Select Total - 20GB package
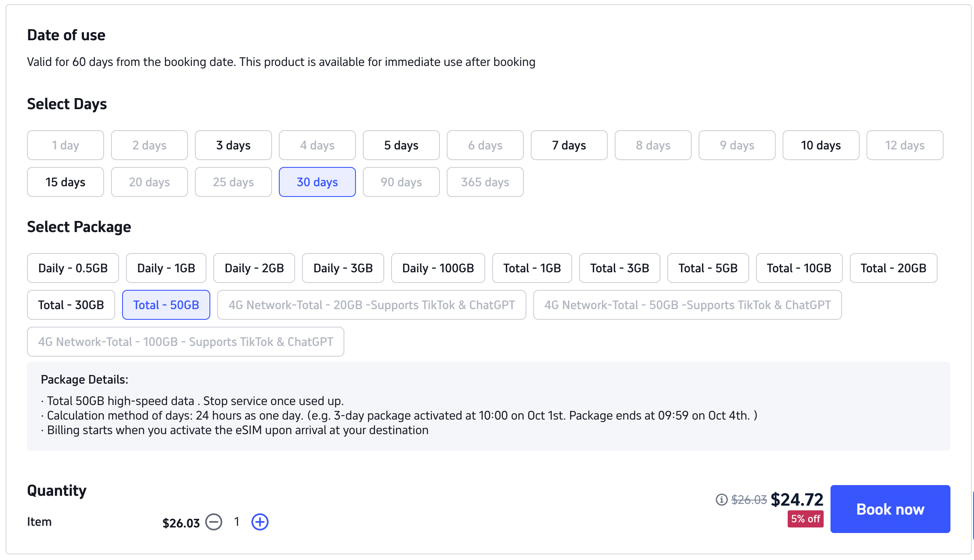Viewport: 974px width, 560px height. pos(893,268)
